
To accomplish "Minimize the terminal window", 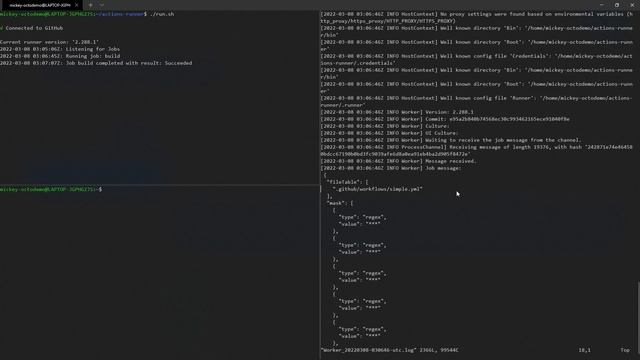I will click(602, 5).
